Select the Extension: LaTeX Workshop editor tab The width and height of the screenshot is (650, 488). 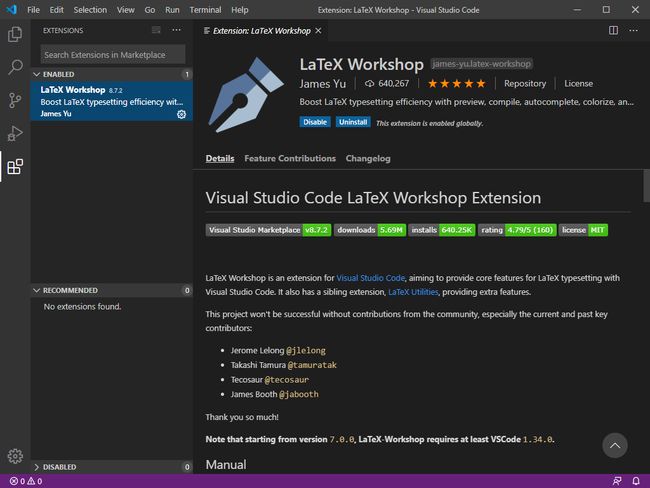point(262,31)
